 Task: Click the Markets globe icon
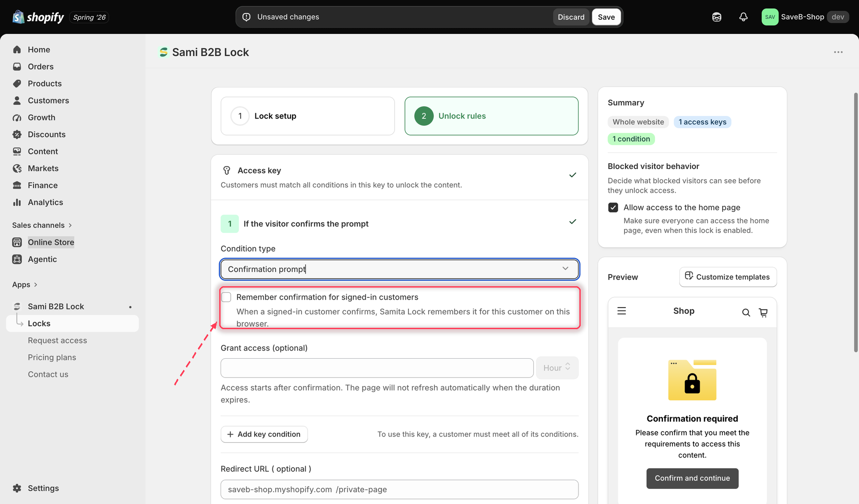tap(17, 169)
